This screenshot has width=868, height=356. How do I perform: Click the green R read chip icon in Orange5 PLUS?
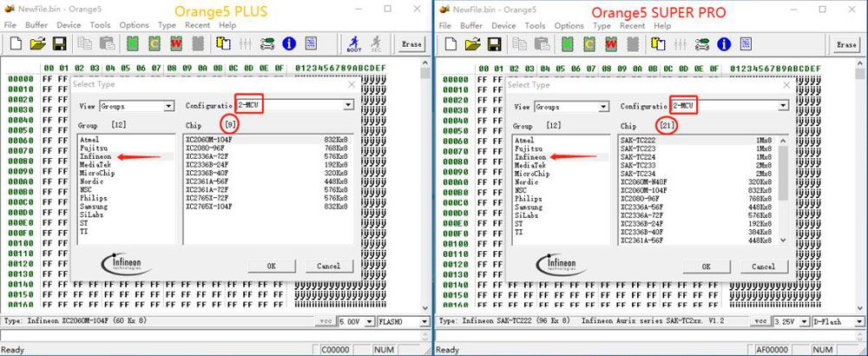[132, 43]
